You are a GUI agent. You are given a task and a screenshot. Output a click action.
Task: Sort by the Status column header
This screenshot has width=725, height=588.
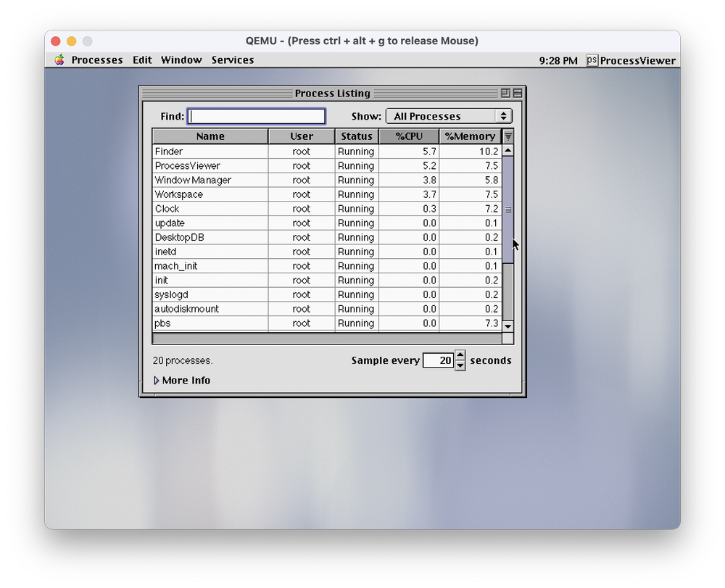click(357, 136)
